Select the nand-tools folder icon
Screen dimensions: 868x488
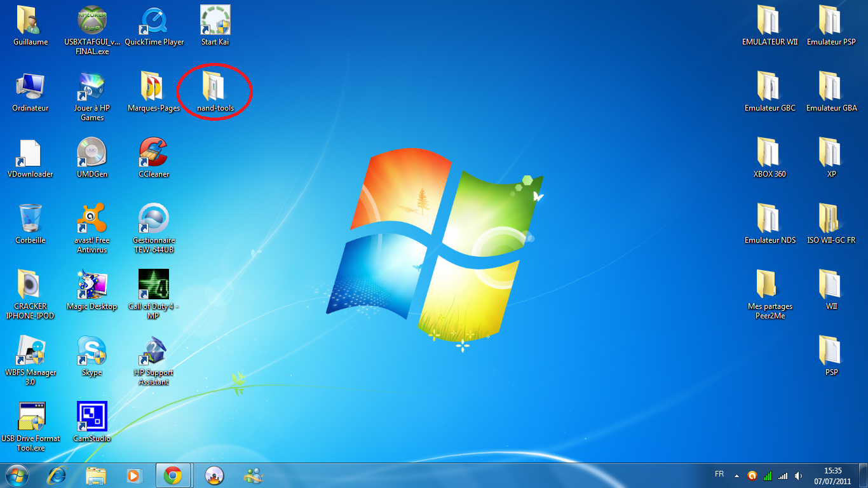point(215,92)
